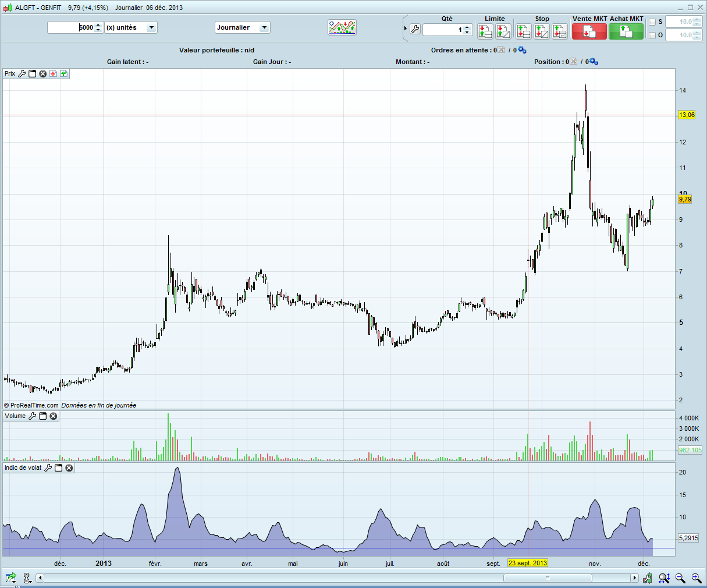Click the Vente MKT sell button
The image size is (707, 588).
pos(589,31)
